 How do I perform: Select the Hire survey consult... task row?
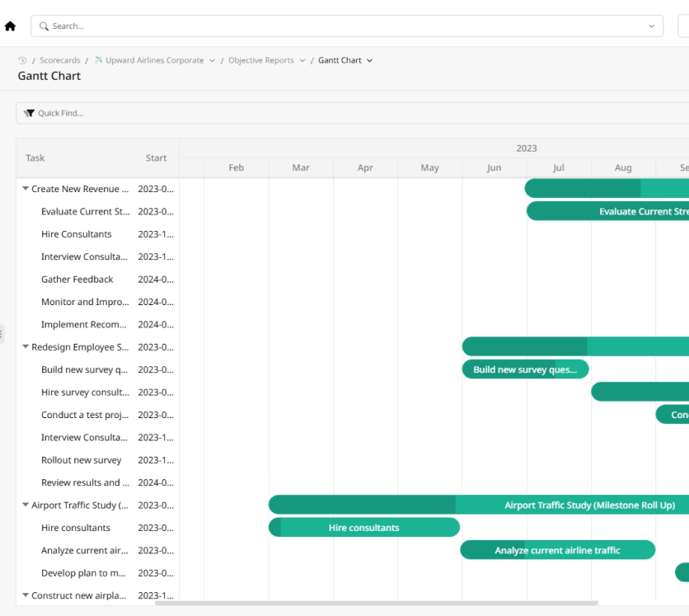(x=97, y=393)
